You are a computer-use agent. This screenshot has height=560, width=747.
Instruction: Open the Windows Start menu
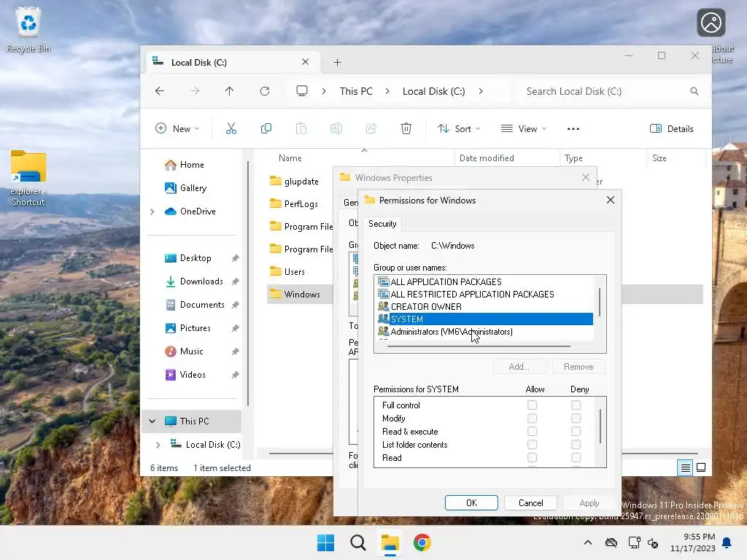pyautogui.click(x=326, y=542)
